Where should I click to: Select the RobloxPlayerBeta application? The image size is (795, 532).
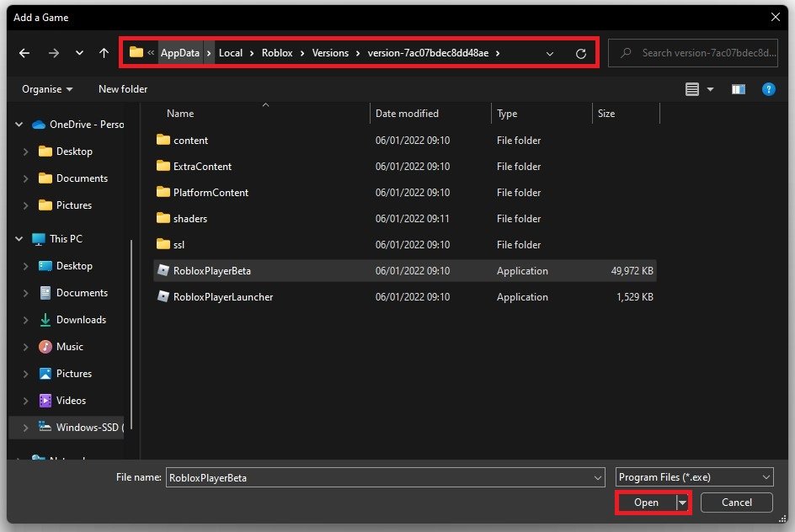[x=404, y=270]
